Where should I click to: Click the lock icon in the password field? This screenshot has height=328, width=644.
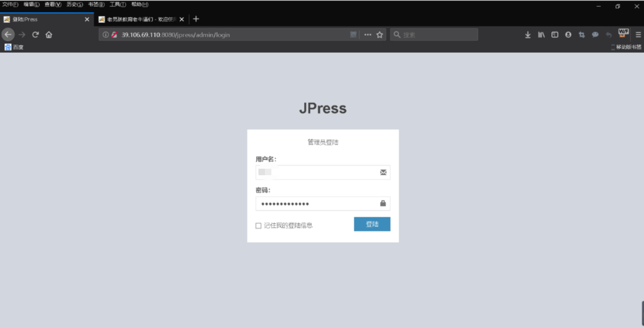click(x=383, y=203)
